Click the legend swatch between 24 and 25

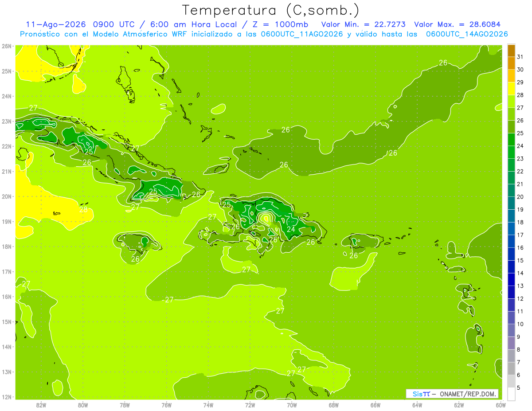pyautogui.click(x=511, y=140)
